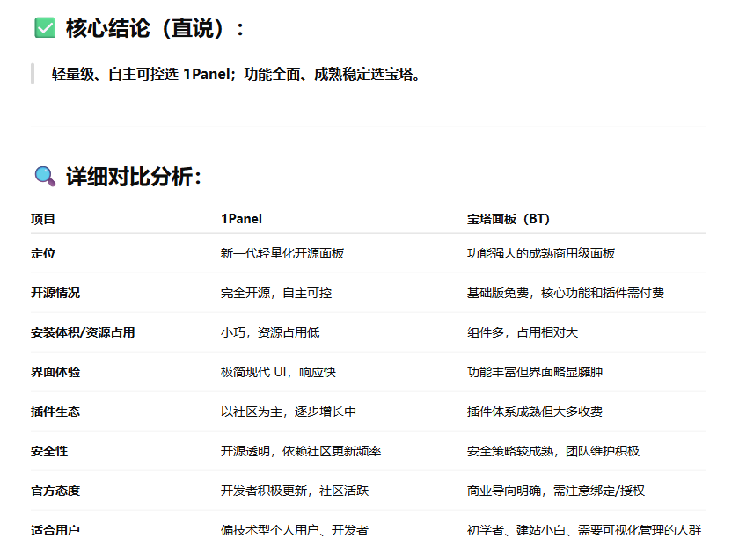Click the cell 完全开源，自主可控

276,293
